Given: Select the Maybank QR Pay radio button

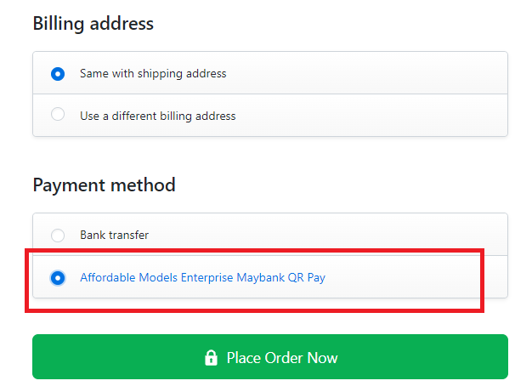Looking at the screenshot, I should (x=58, y=278).
